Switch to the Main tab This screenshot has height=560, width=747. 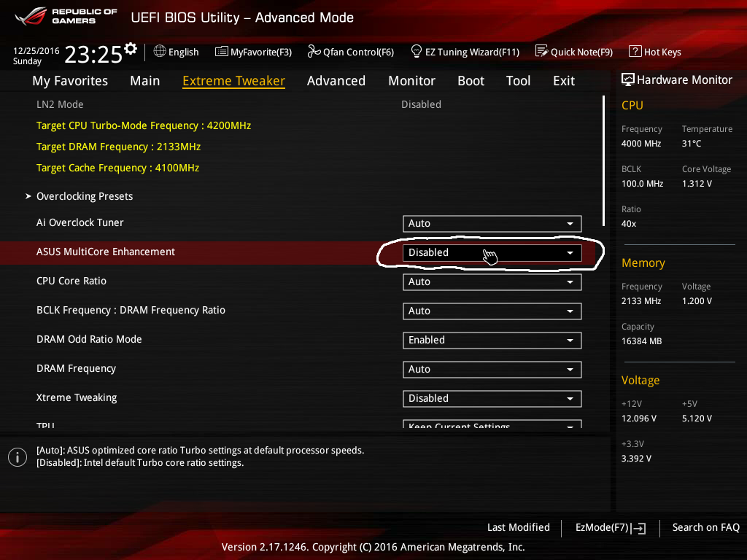145,81
